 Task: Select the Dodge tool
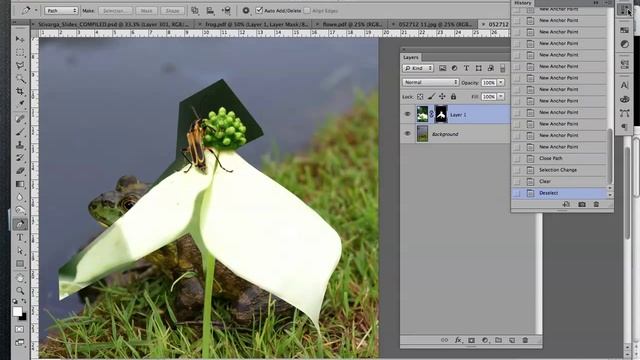coord(20,210)
